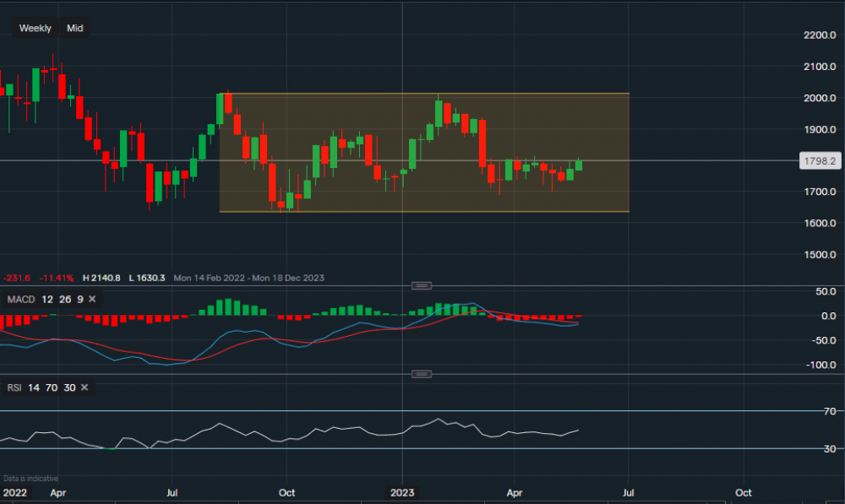Viewport: 845px width, 504px height.
Task: Open the Weekly timeframe selector
Action: (x=35, y=28)
